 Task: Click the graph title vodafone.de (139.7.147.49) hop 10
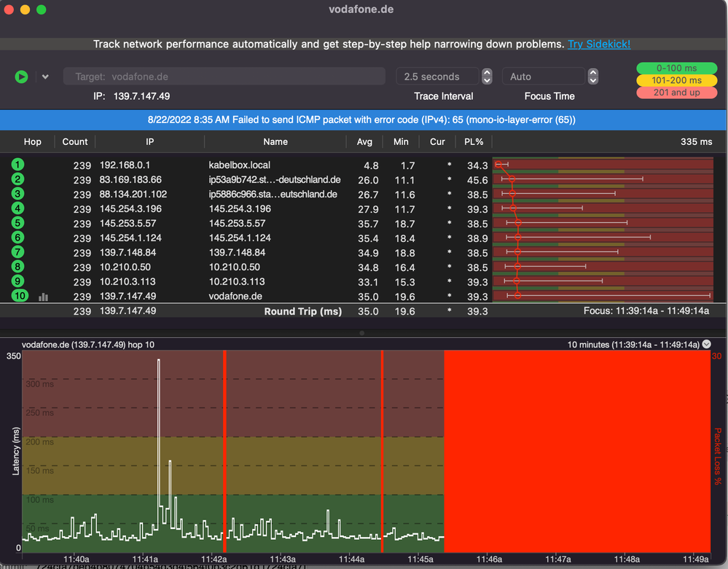[88, 345]
